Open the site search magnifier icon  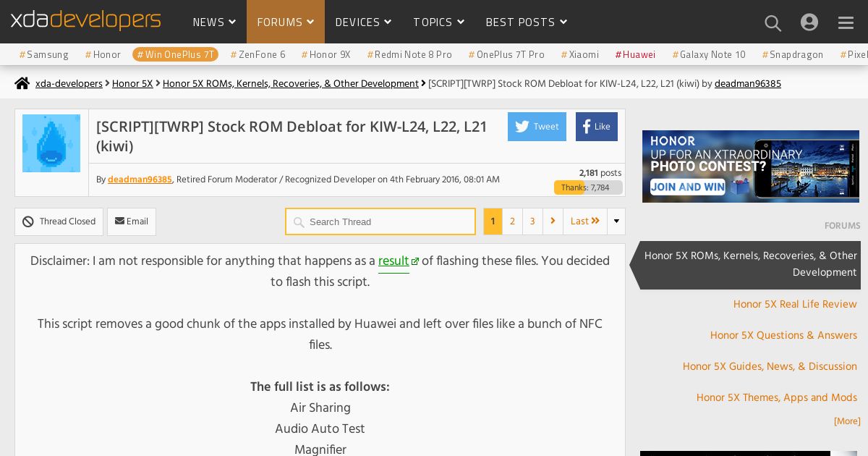773,23
